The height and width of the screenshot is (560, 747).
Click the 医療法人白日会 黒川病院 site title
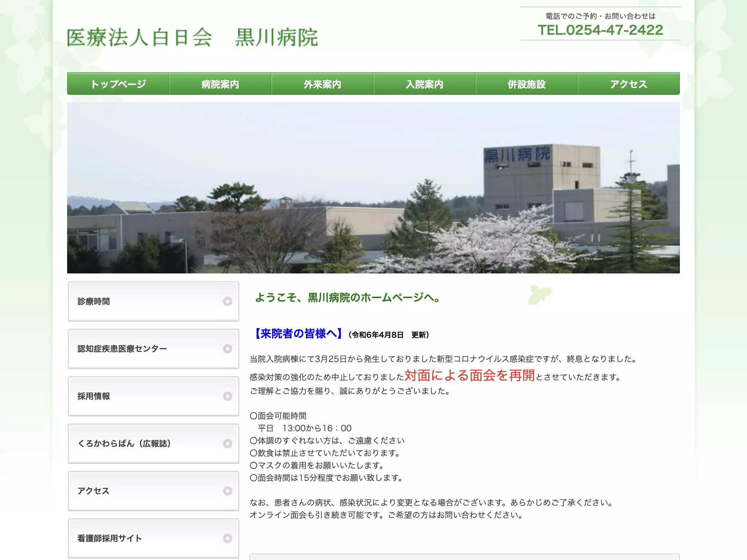tap(192, 38)
